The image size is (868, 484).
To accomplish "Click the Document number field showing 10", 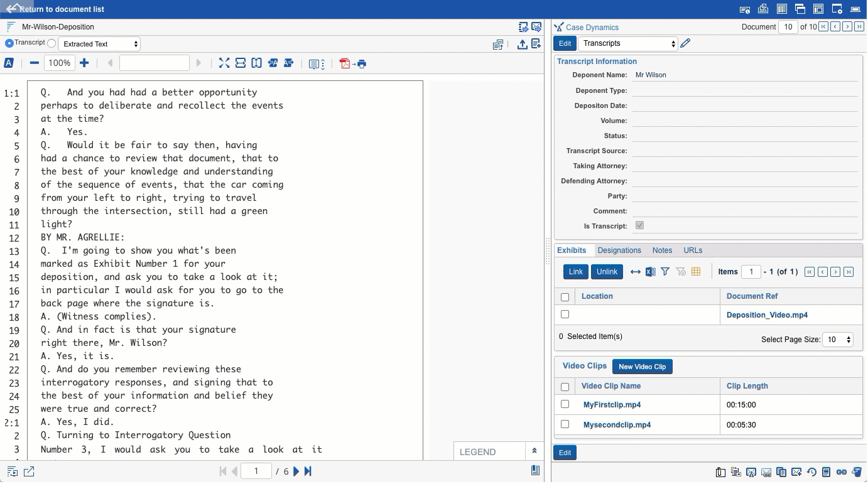I will coord(788,26).
